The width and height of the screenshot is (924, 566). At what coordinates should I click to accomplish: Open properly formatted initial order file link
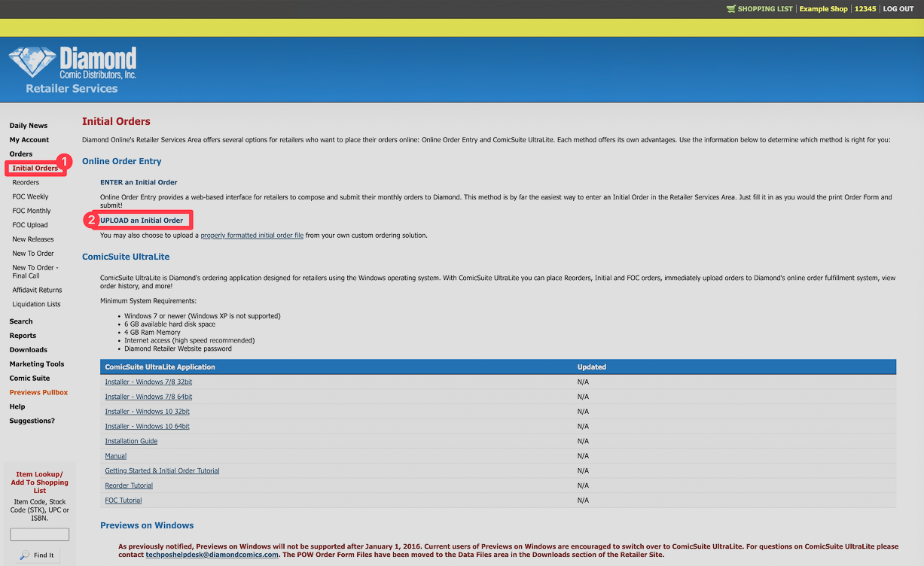252,236
